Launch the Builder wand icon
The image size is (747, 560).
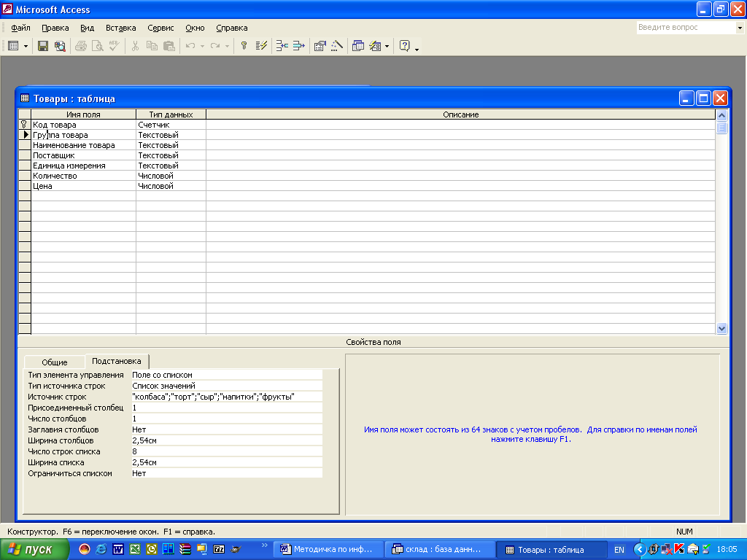click(337, 46)
